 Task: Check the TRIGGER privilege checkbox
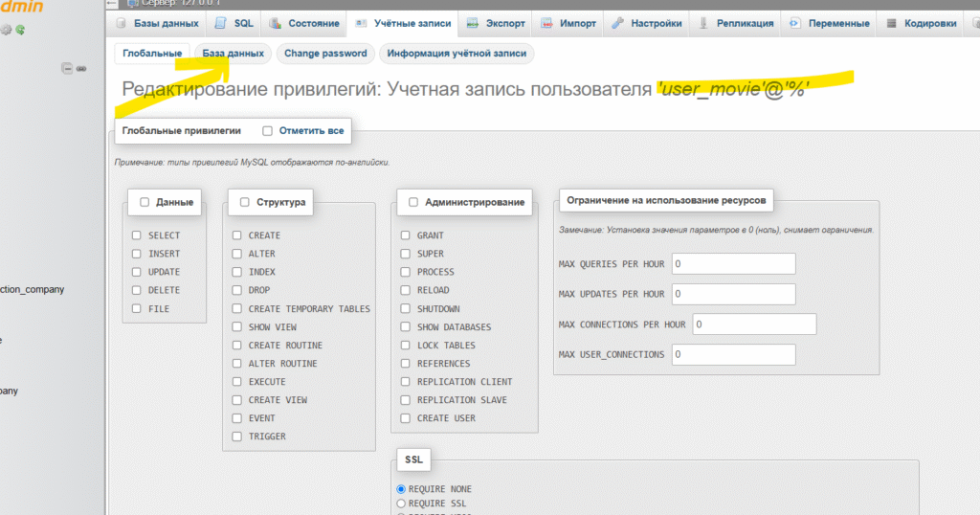237,437
